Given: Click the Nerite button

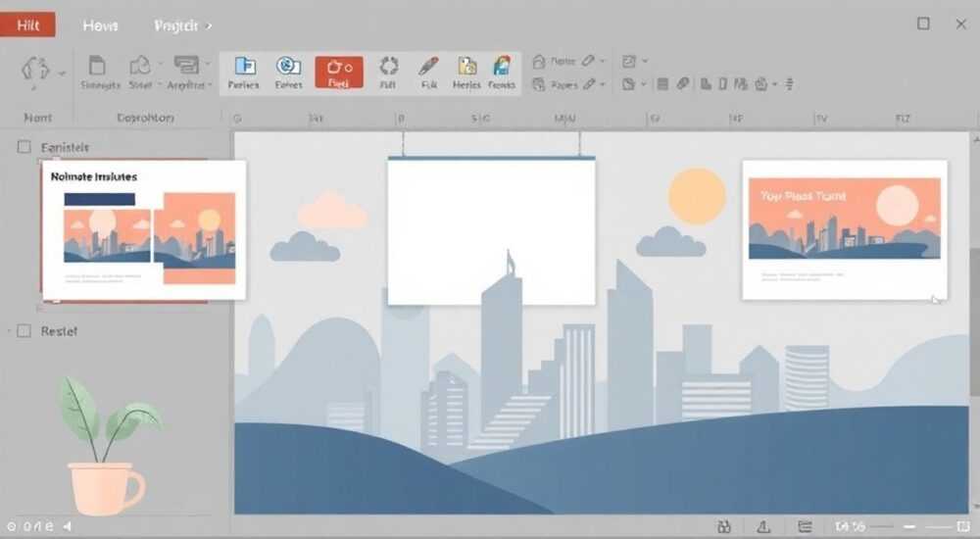Looking at the screenshot, I should coord(554,62).
